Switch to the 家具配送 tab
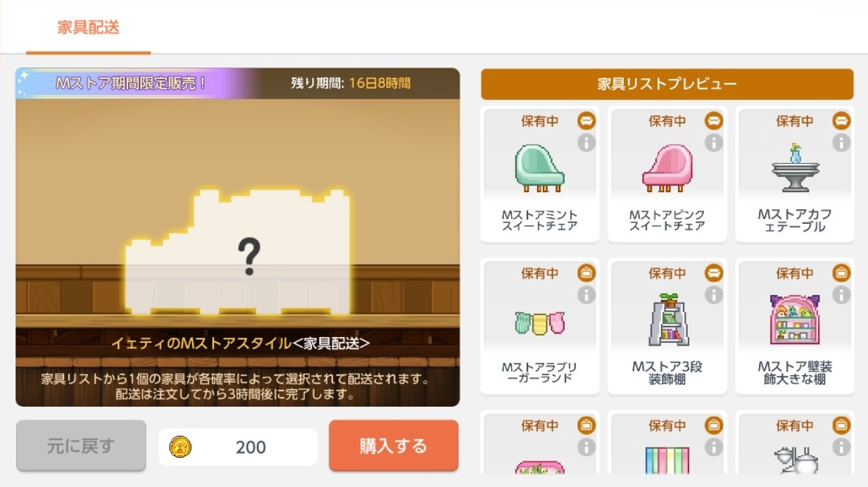Screen dimensions: 868x487 (89, 28)
